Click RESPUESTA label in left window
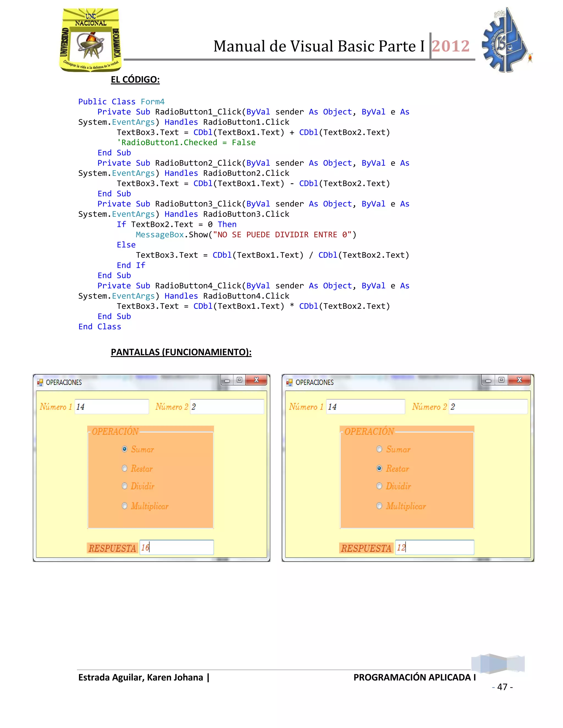Screen dimensions: 563x728 tap(112, 548)
